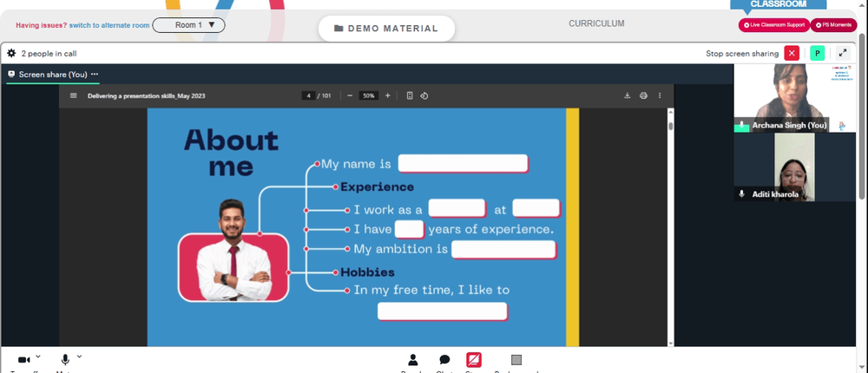Click the Classroom tab at top

pos(778,4)
